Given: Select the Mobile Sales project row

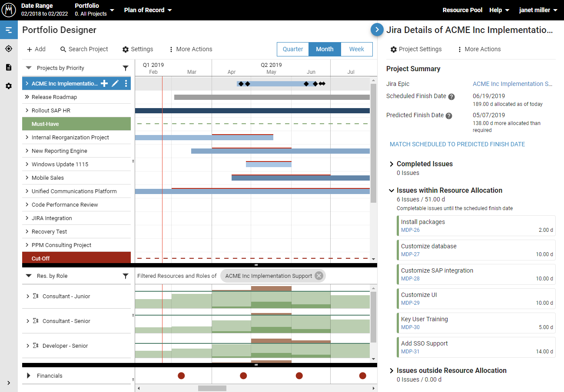Looking at the screenshot, I should pos(76,178).
